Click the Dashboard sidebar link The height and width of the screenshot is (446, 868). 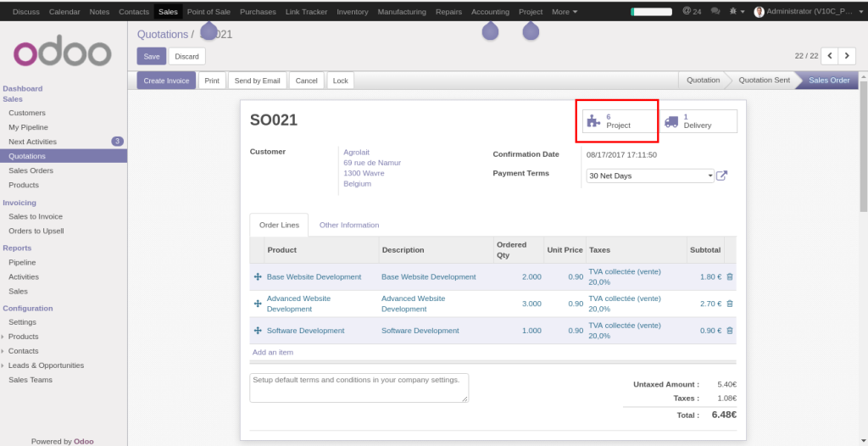[x=23, y=89]
